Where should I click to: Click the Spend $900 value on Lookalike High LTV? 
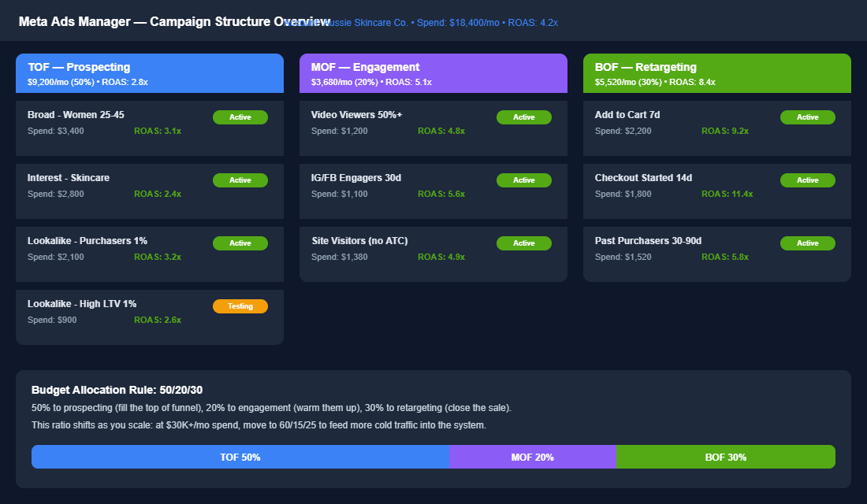[52, 320]
